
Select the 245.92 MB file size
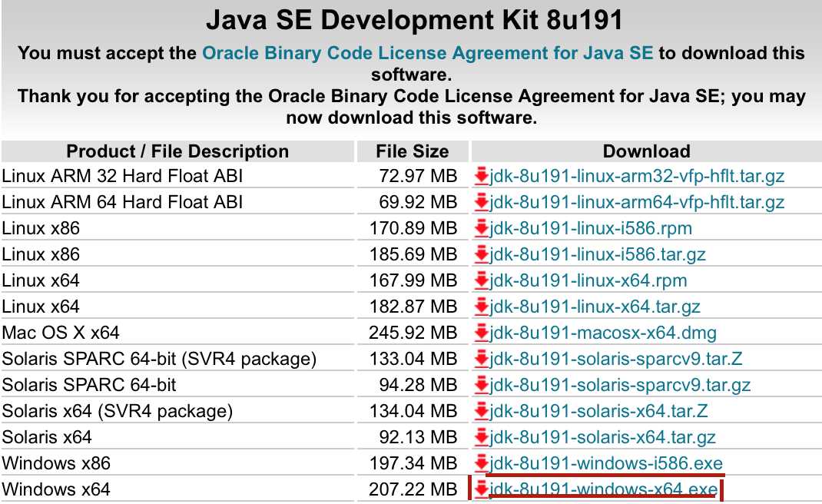pyautogui.click(x=413, y=333)
